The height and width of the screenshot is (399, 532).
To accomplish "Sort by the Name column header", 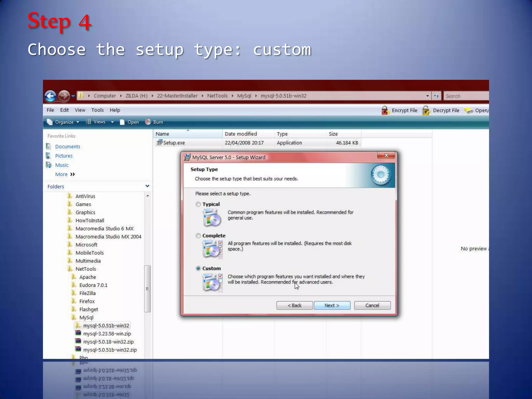I will coord(188,134).
